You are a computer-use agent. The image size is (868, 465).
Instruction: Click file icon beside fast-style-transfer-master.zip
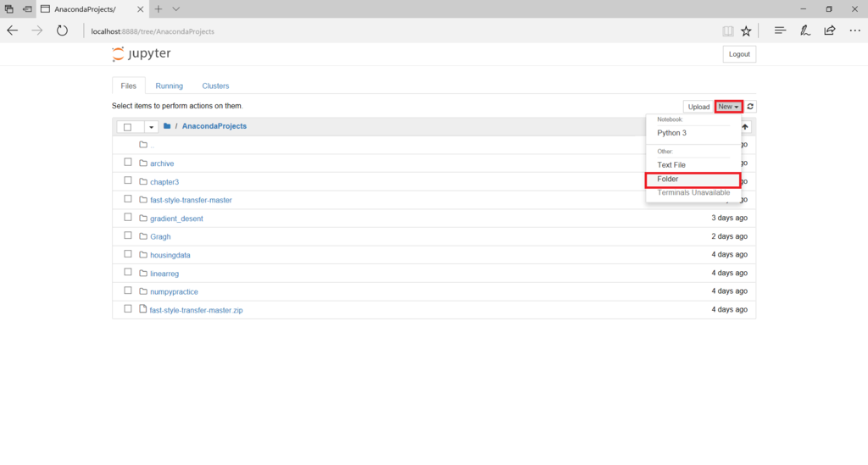point(142,309)
